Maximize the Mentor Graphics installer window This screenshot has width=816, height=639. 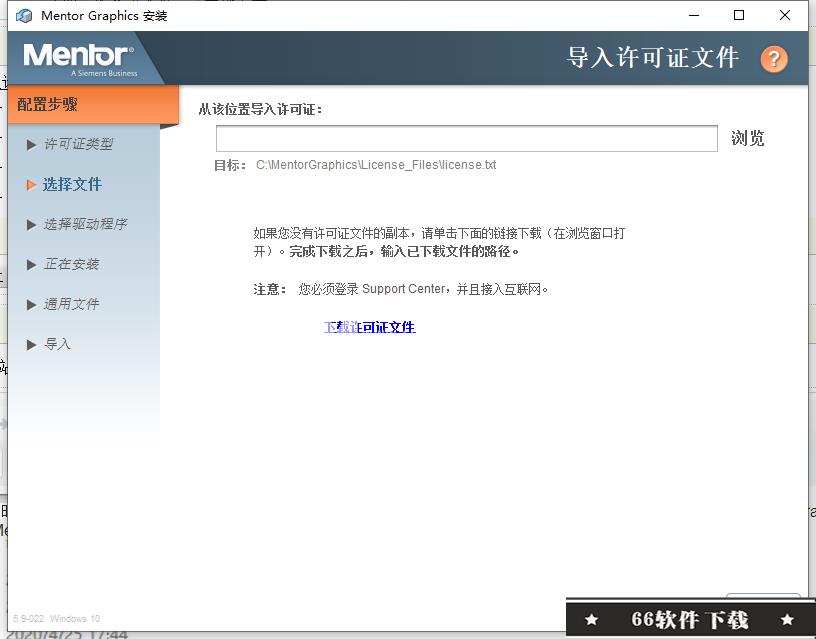click(739, 16)
